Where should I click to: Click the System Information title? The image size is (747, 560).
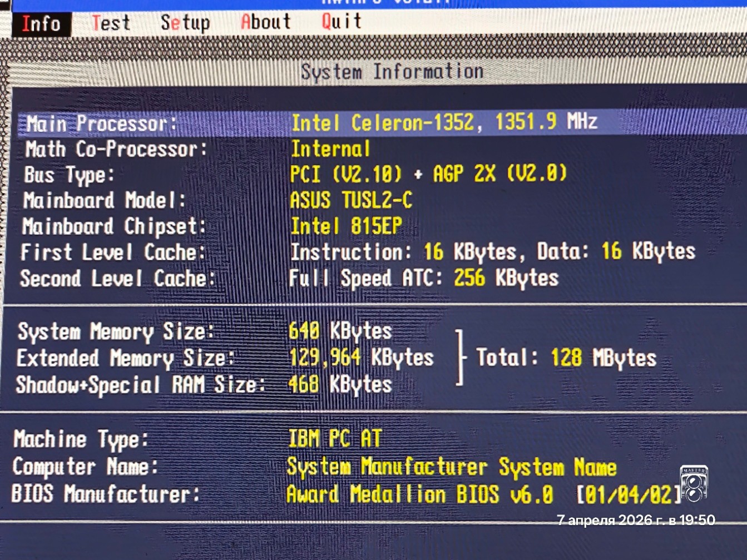click(x=392, y=72)
